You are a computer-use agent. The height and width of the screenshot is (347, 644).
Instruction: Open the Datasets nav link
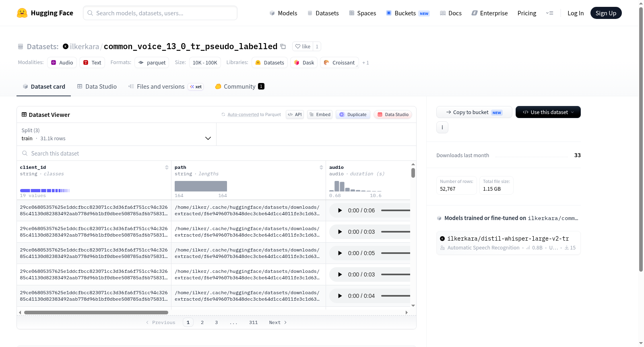click(x=323, y=13)
